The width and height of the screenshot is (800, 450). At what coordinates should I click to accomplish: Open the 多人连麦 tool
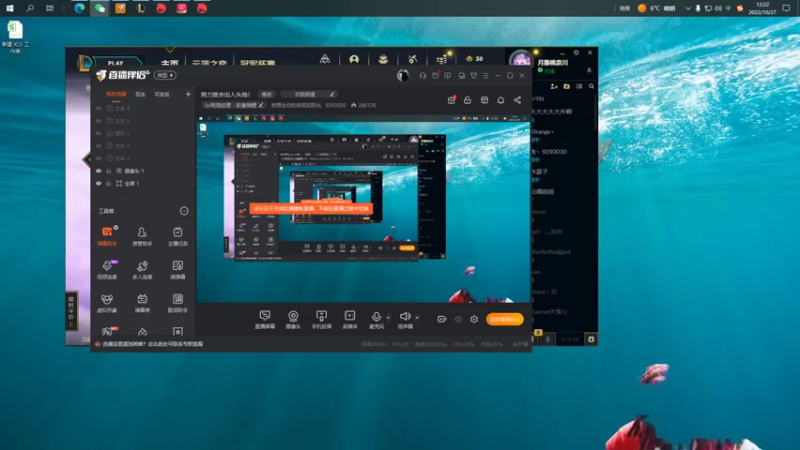click(x=142, y=269)
